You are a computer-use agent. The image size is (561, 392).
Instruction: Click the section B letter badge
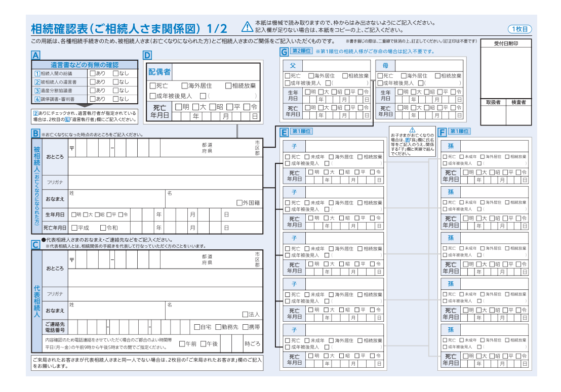pos(35,134)
